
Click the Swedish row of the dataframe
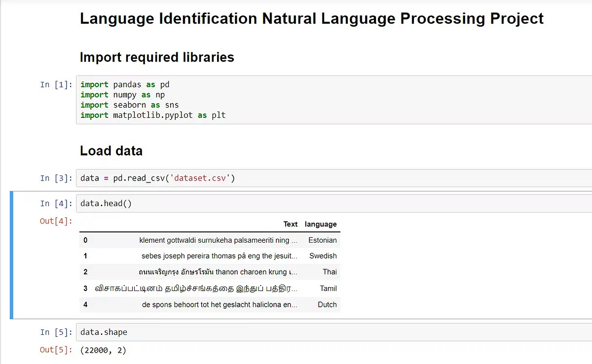pos(207,256)
